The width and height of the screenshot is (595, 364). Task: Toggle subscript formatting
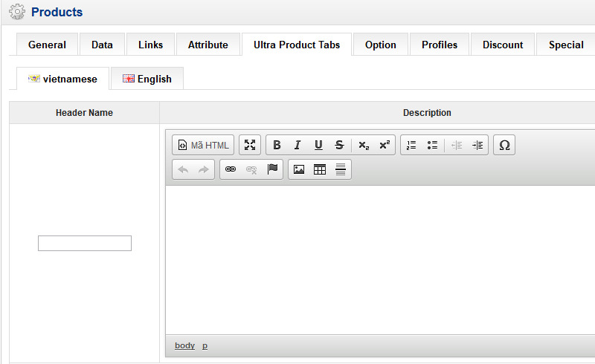(364, 145)
